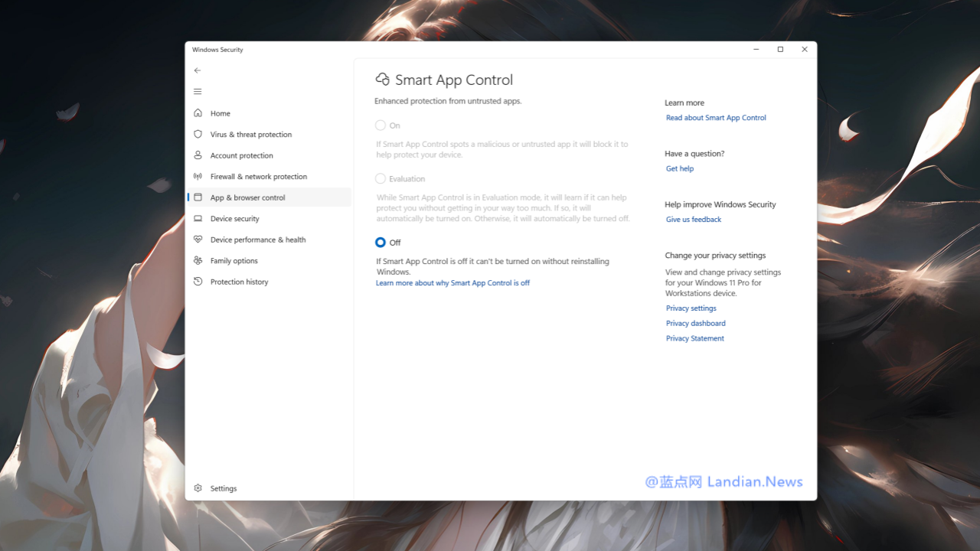Open the hamburger navigation menu
This screenshot has width=980, height=551.
point(198,91)
